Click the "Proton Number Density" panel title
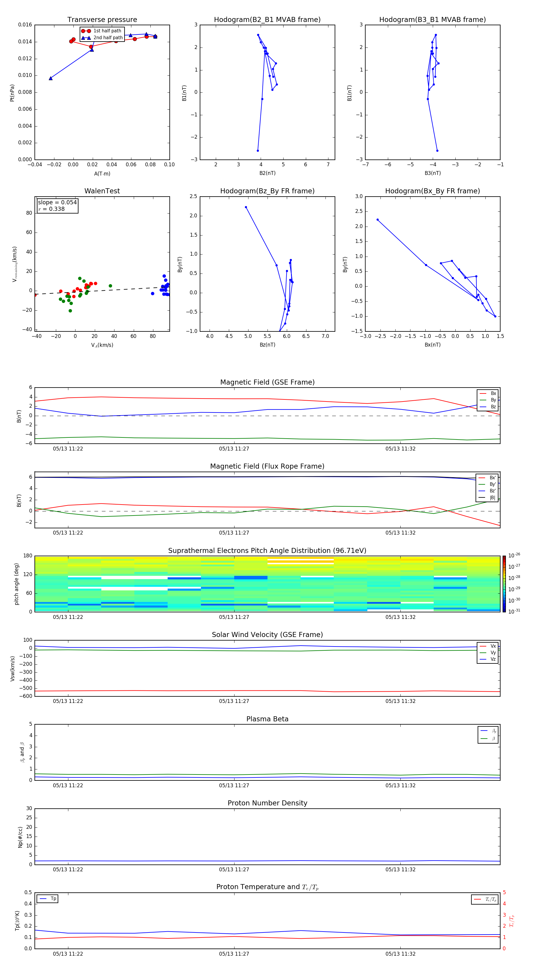This screenshot has width=535, height=980. 267,803
